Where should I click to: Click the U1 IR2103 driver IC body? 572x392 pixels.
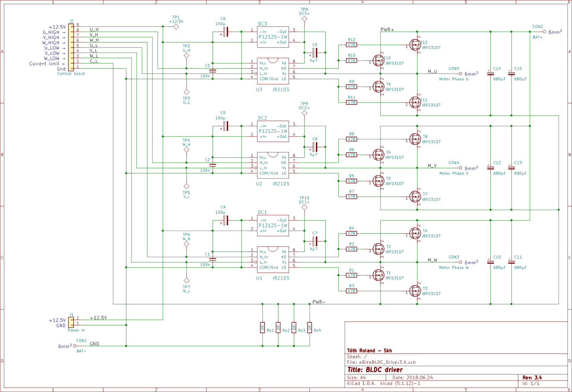(273, 259)
